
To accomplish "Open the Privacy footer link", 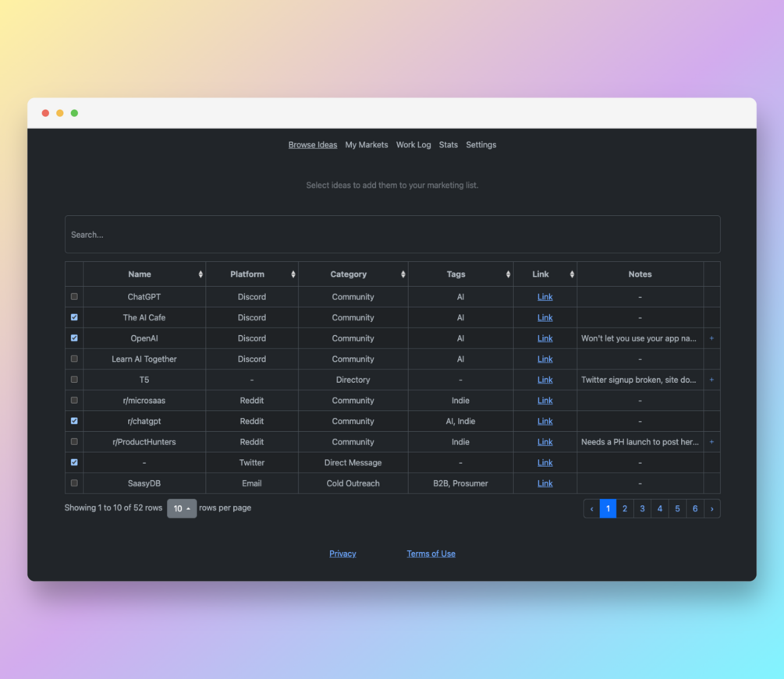I will 342,553.
